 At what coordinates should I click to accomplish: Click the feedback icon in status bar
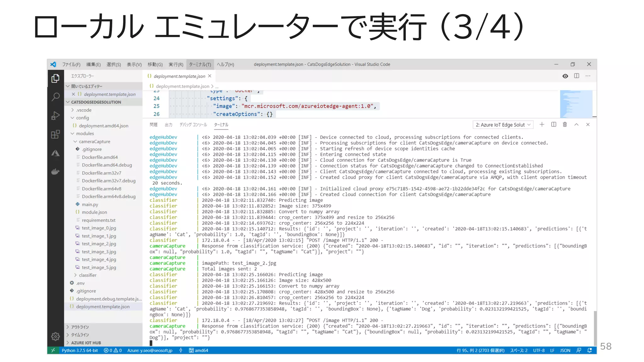[x=579, y=350]
